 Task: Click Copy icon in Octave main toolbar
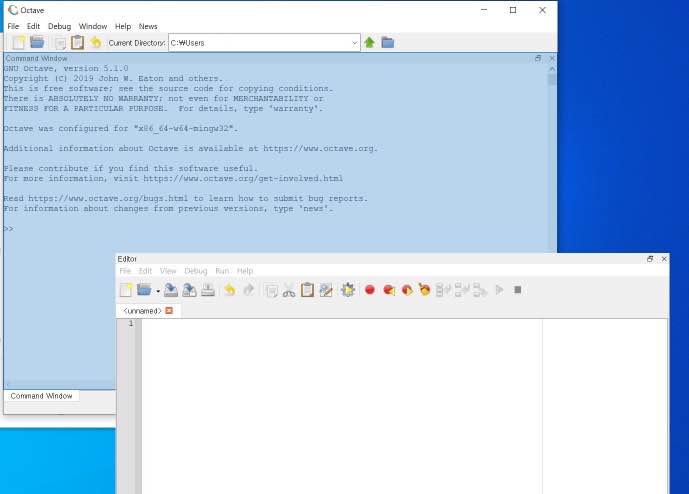60,43
